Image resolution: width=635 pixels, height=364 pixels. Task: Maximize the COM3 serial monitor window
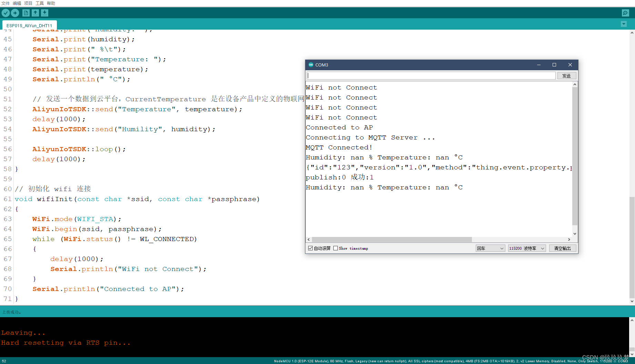pos(554,65)
